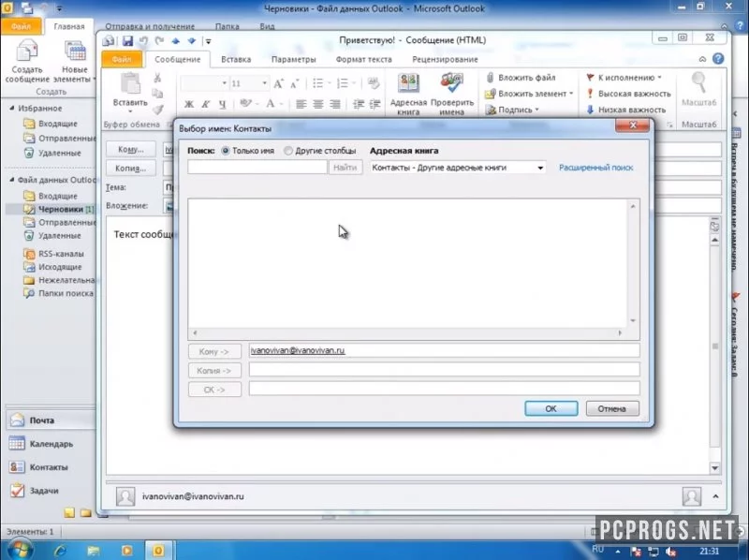
Task: Click down arrow of contact list scrollbar
Action: [633, 320]
